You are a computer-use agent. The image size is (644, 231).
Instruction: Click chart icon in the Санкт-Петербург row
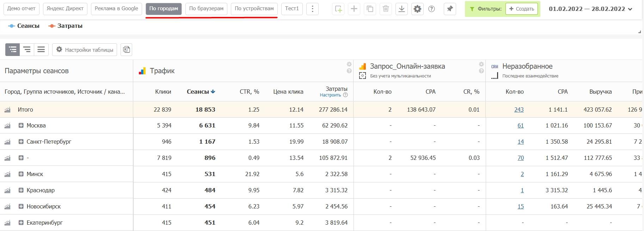tap(7, 142)
